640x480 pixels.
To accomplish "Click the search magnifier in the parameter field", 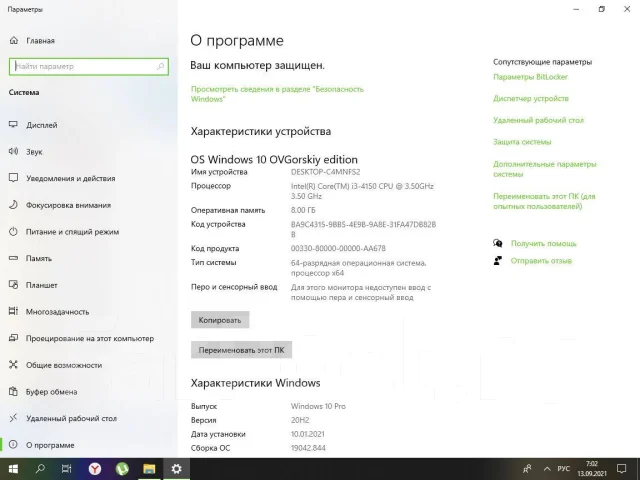I will click(160, 66).
